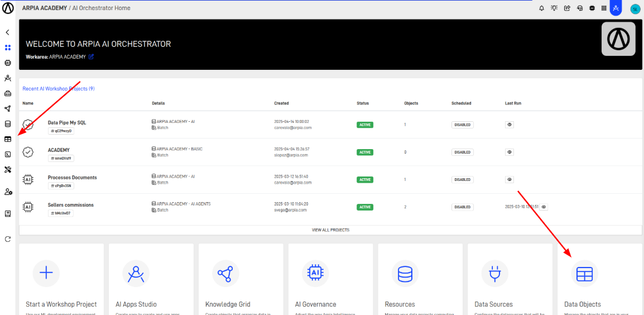644x315 pixels.
Task: Open the Data Objects card
Action: click(600, 279)
